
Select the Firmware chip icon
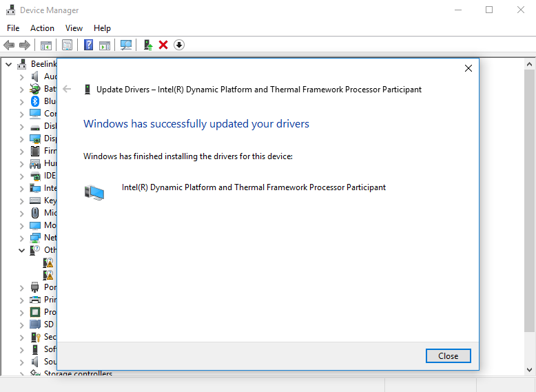35,151
